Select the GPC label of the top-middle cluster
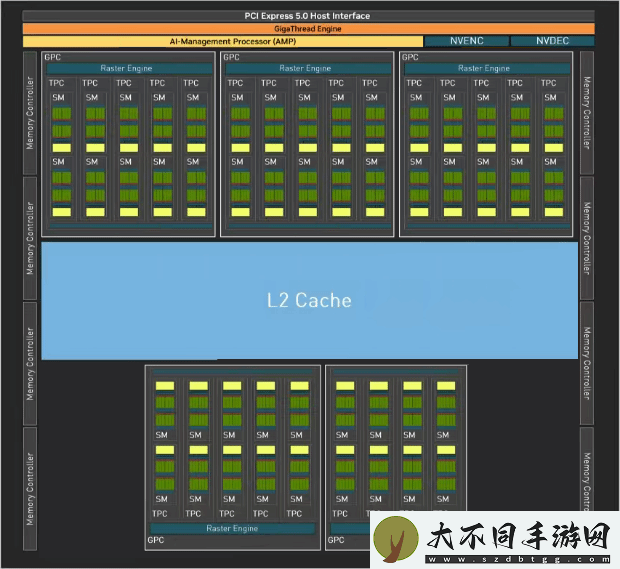Image resolution: width=620 pixels, height=569 pixels. tap(231, 57)
